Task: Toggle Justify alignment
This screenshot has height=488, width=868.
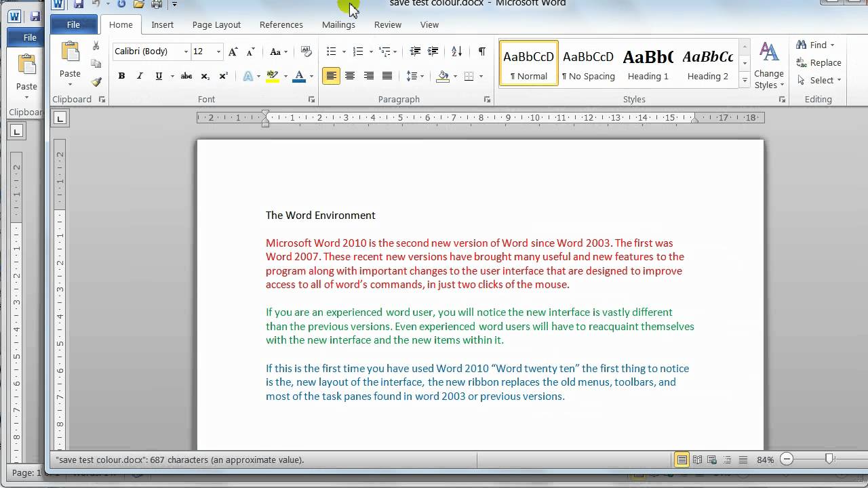Action: coord(387,76)
